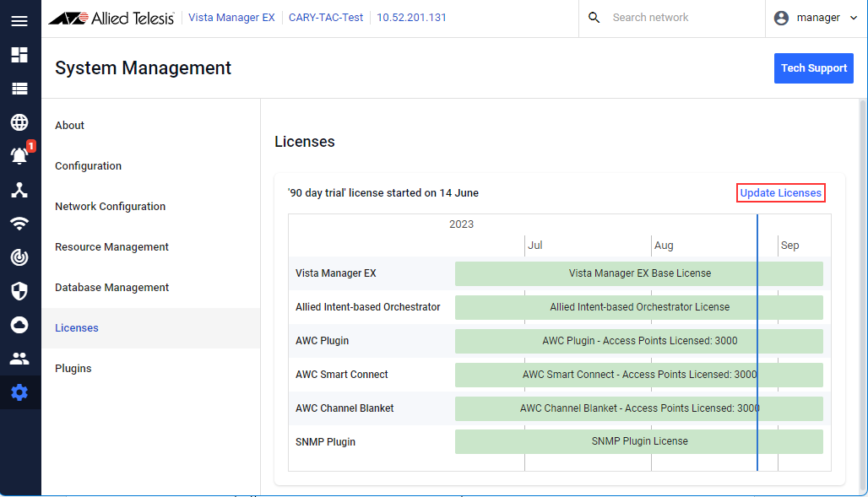
Task: Click the SNMP Plugin License bar
Action: point(638,441)
